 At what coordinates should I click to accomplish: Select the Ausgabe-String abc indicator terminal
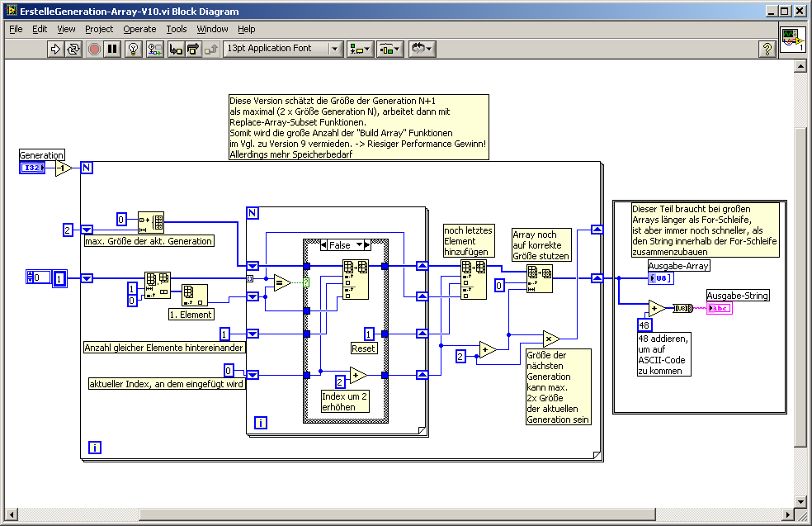(x=720, y=308)
